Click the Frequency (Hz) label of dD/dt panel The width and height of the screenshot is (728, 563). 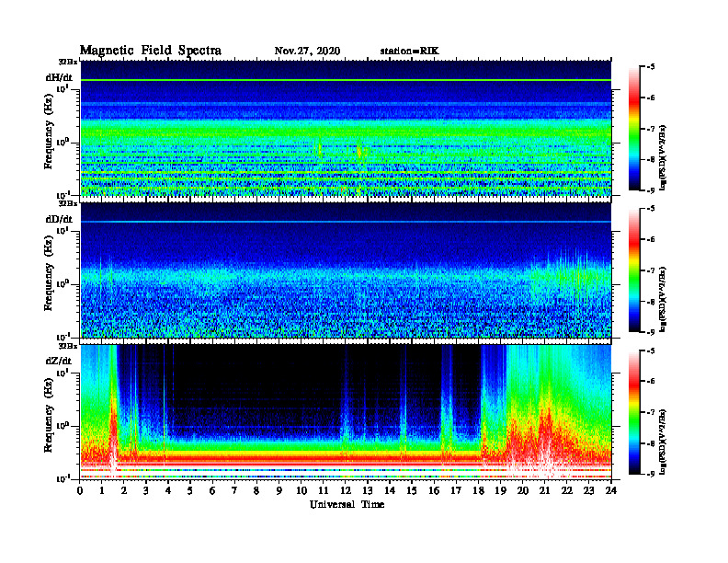coord(49,273)
